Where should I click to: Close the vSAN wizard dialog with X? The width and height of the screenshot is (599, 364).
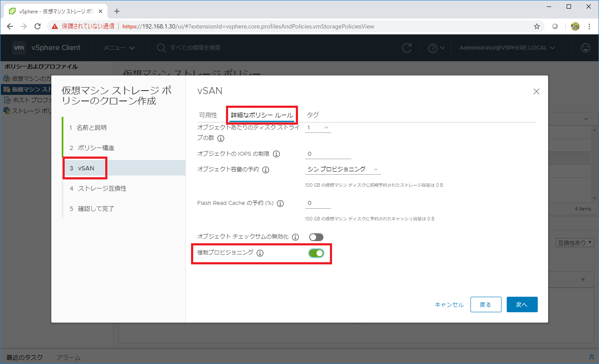point(536,91)
